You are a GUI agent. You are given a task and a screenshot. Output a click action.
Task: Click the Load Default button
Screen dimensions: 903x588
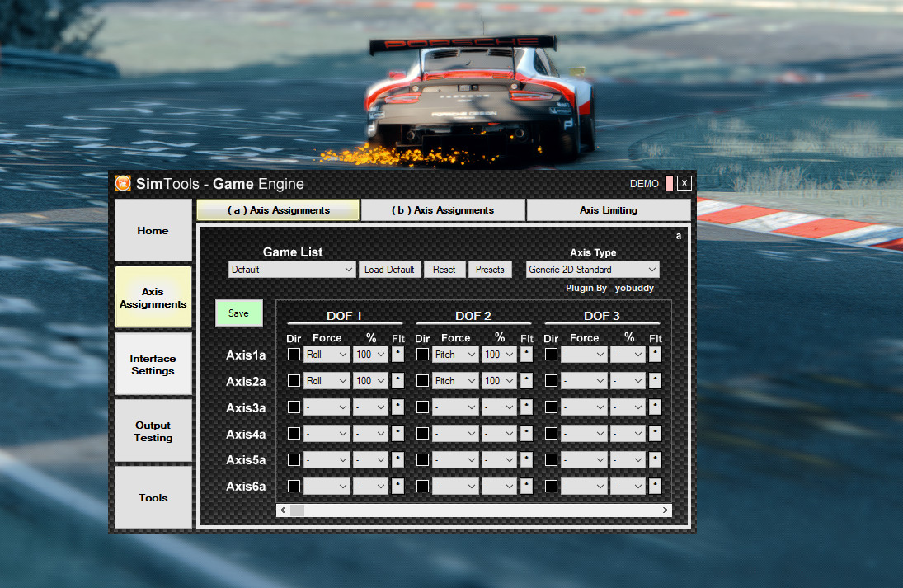coord(389,270)
